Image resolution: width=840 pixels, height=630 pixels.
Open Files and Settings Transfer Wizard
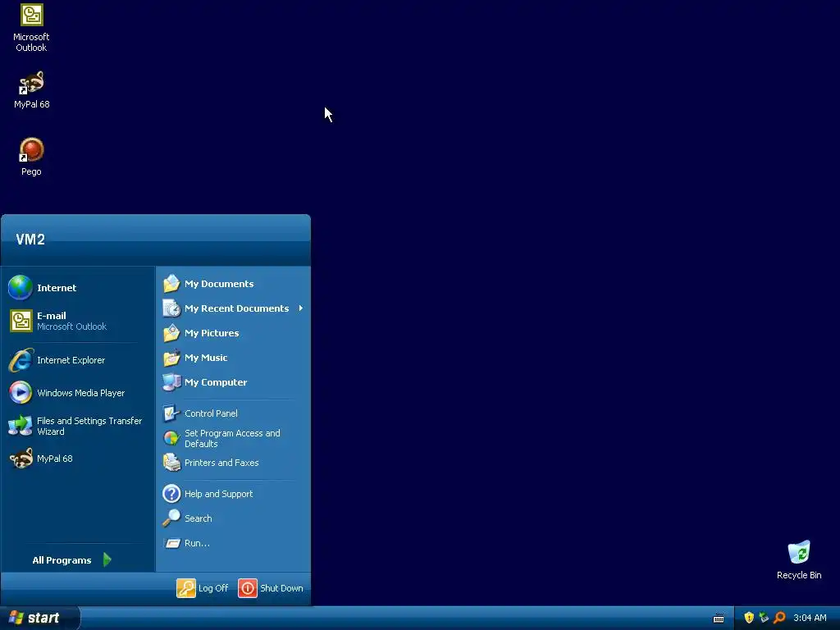pos(78,426)
